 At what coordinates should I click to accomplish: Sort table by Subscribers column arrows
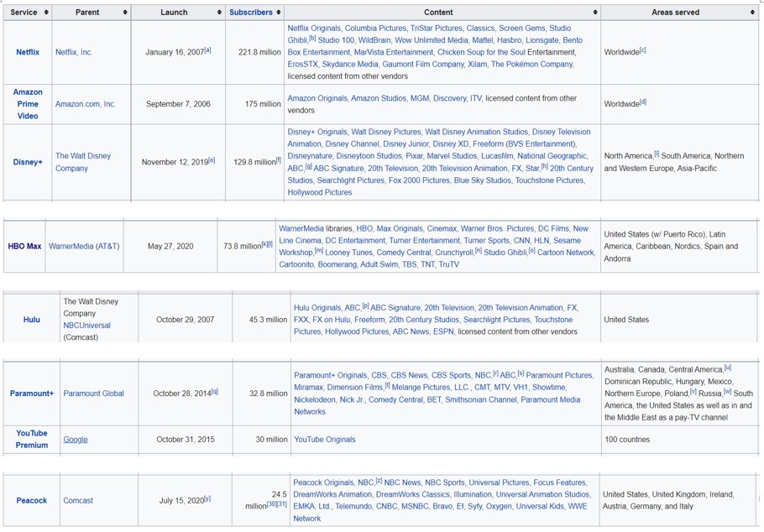[278, 13]
